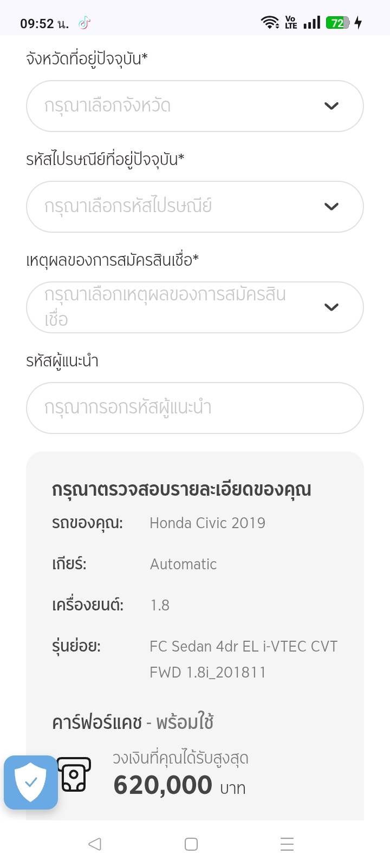Screen dimensions: 390x868
Task: Tap the Honda Civic 2019 car detail
Action: tap(207, 523)
